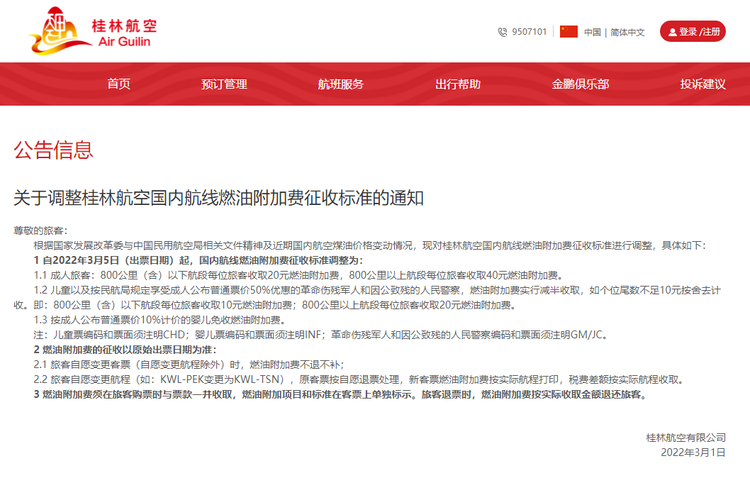This screenshot has height=478, width=750.
Task: Click the date 2022年3月1日
Action: tap(693, 452)
